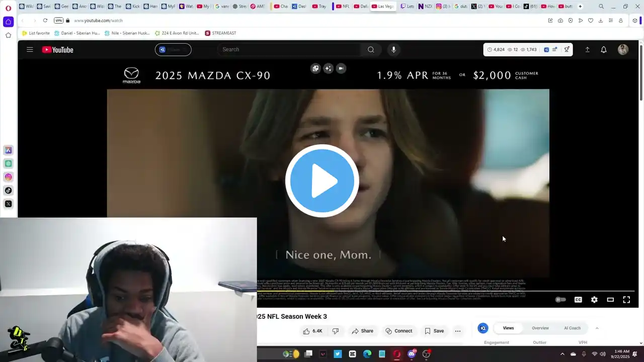This screenshot has width=644, height=362.
Task: Open X (Twitter) in Opera sidebar
Action: click(8, 204)
